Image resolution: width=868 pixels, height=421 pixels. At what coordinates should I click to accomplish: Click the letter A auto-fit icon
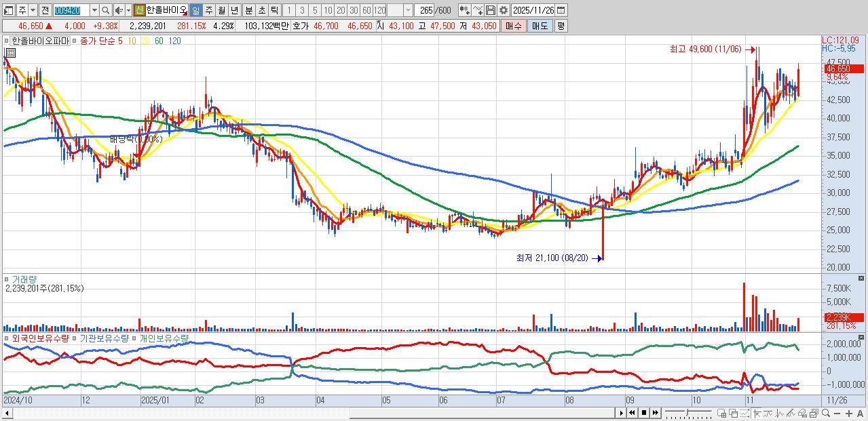point(860,413)
